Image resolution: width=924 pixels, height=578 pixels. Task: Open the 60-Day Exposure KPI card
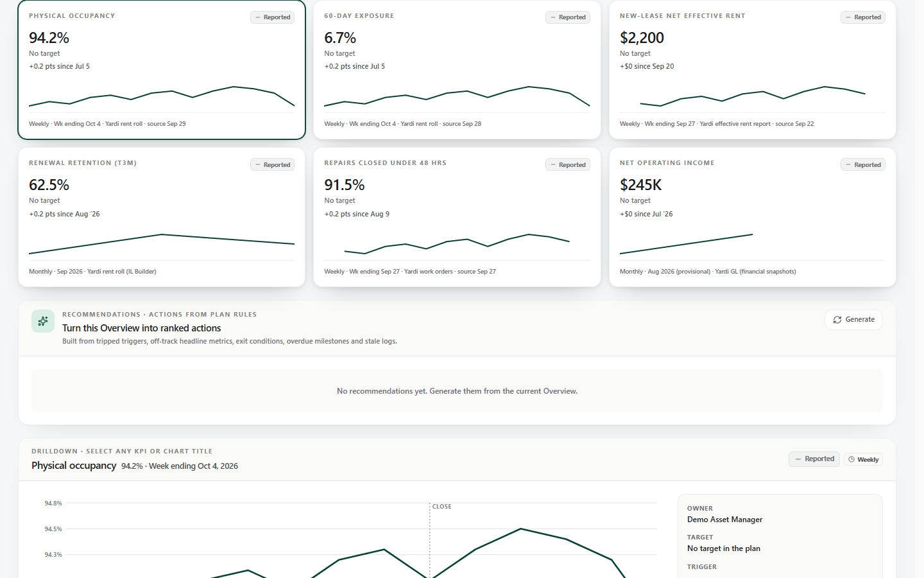[x=457, y=70]
